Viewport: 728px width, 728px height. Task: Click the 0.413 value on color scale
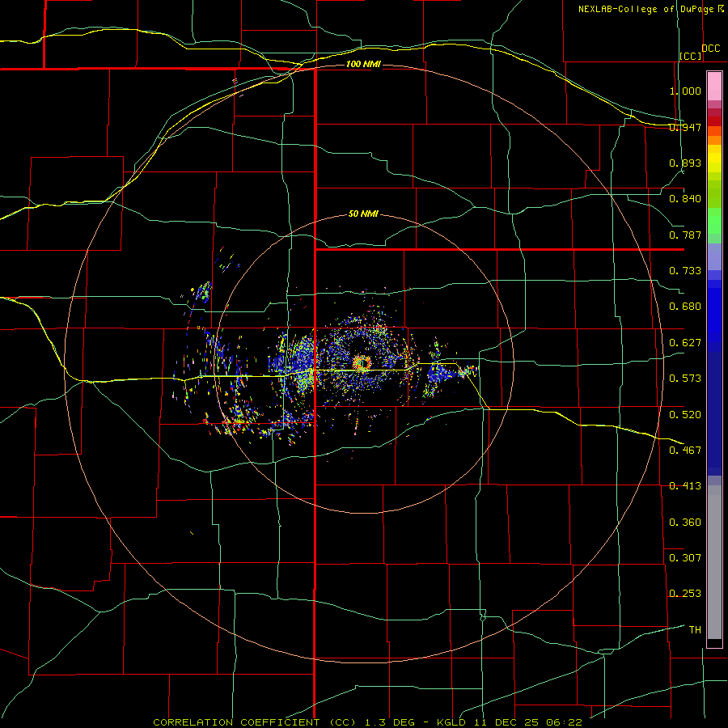point(685,486)
